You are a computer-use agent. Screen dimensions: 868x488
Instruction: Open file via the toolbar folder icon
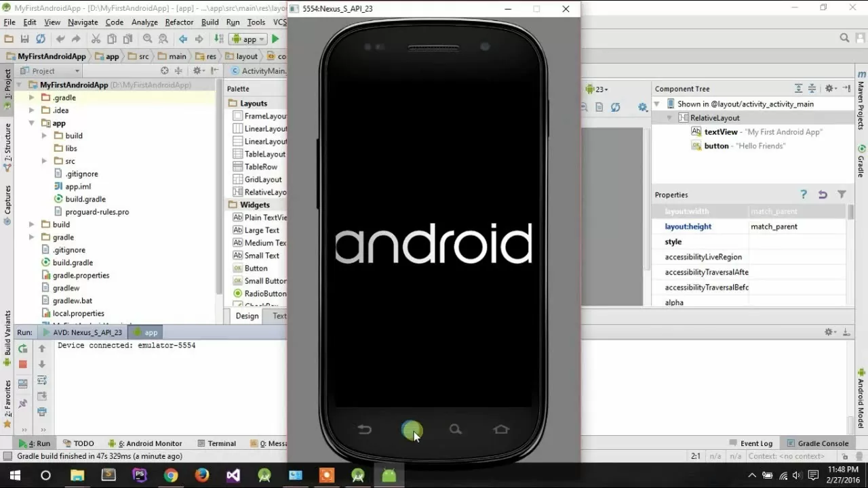click(9, 39)
